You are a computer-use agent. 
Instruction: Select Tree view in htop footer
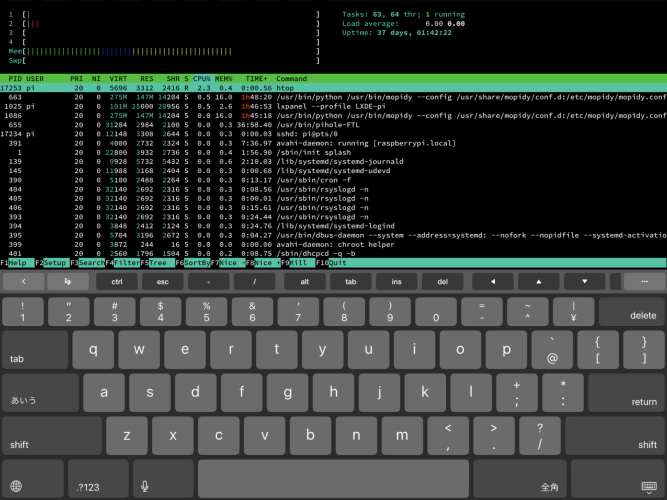158,262
